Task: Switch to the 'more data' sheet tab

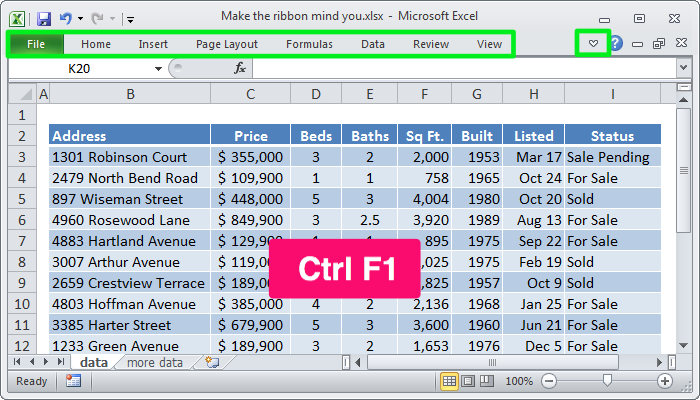Action: point(155,362)
